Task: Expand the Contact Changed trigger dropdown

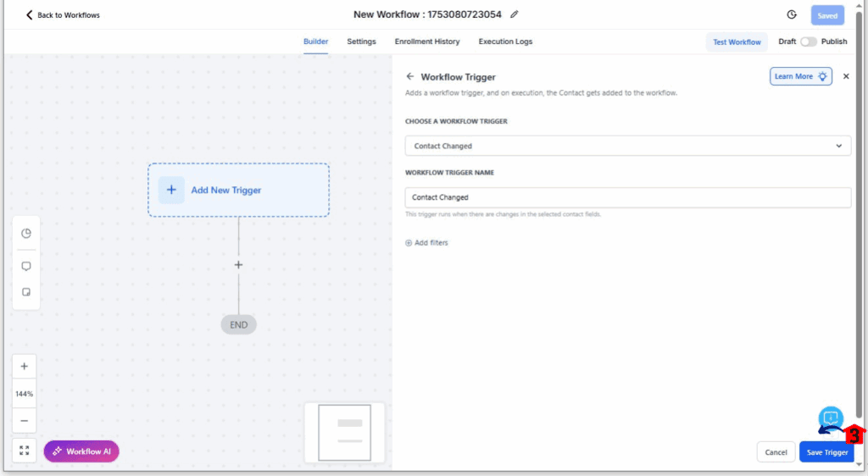Action: click(x=628, y=146)
